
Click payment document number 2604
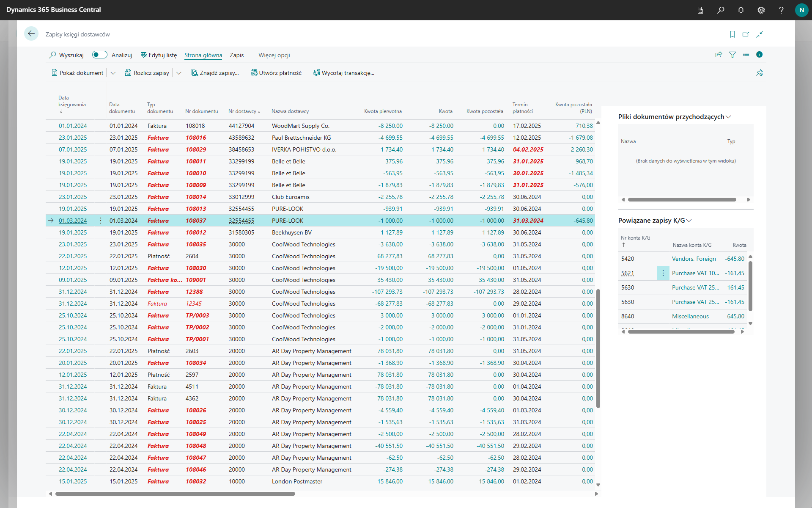(x=192, y=256)
